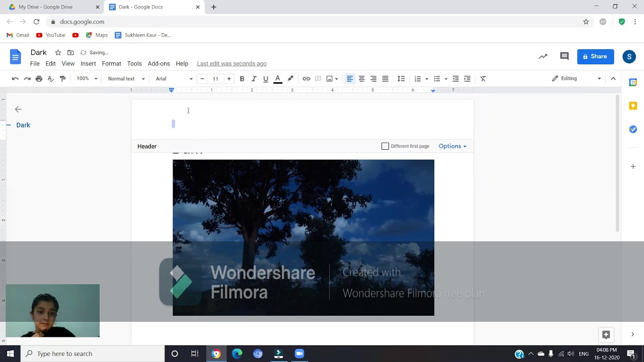Click the Insert link icon

pyautogui.click(x=306, y=78)
